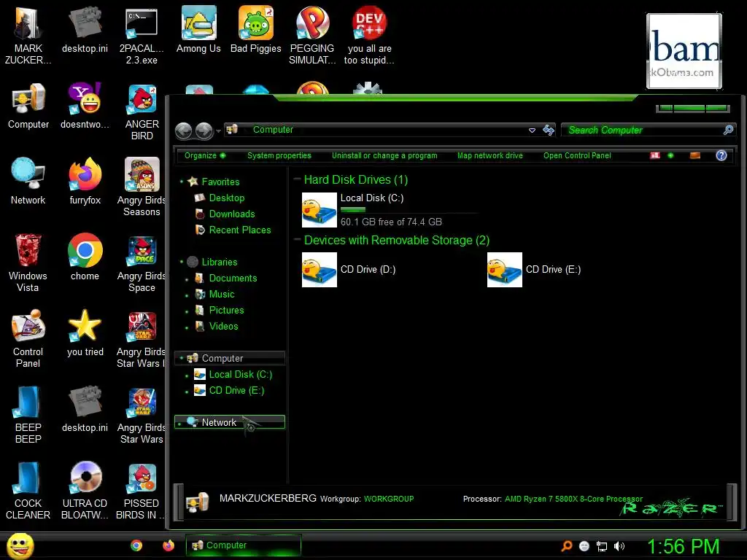
Task: Open the 2PACAL... 2.3.exe desktop icon
Action: [142, 36]
